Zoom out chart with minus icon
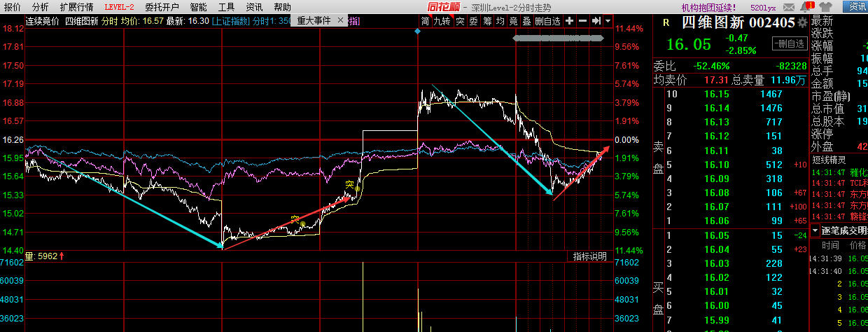 (582, 21)
